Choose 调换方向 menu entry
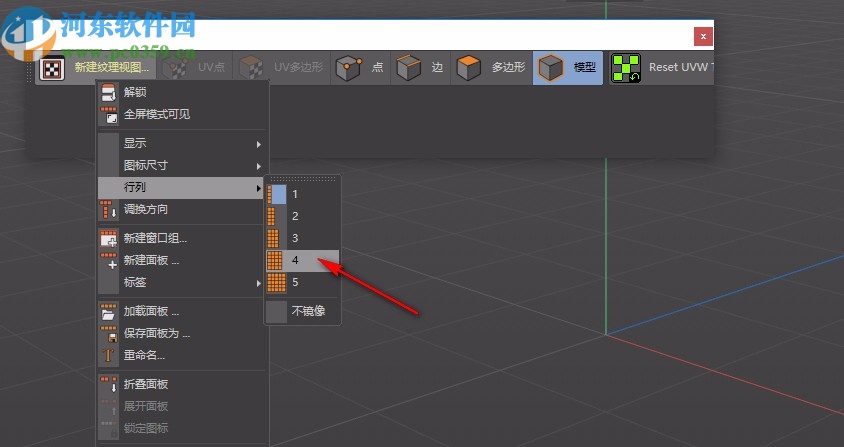The image size is (844, 447). coord(182,209)
